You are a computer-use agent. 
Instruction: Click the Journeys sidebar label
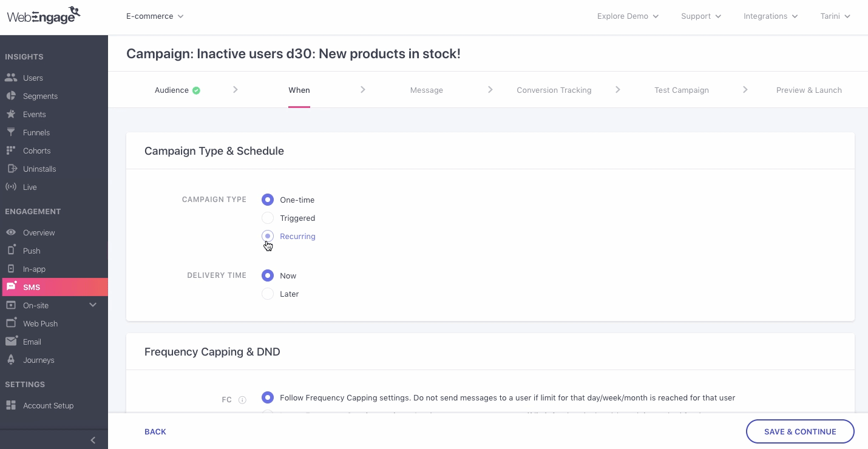coord(39,360)
